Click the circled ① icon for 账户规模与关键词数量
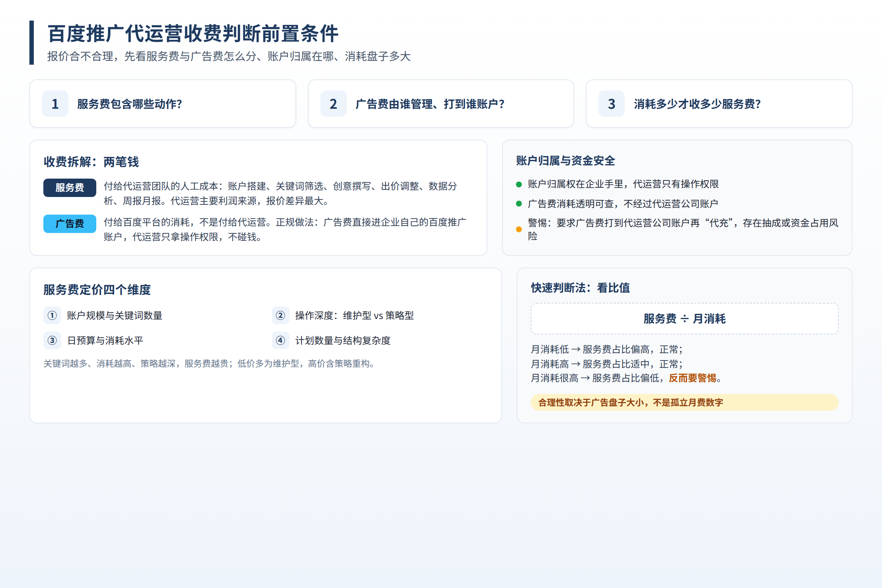Screen dimensions: 882x588 point(52,315)
